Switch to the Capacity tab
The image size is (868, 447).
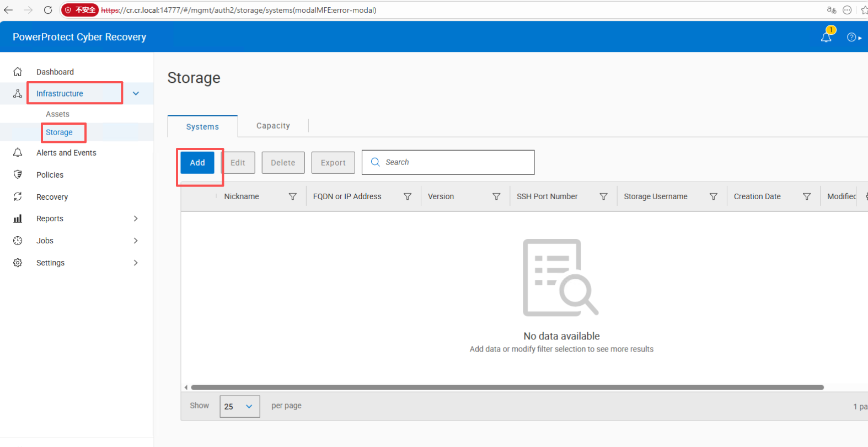click(x=273, y=126)
